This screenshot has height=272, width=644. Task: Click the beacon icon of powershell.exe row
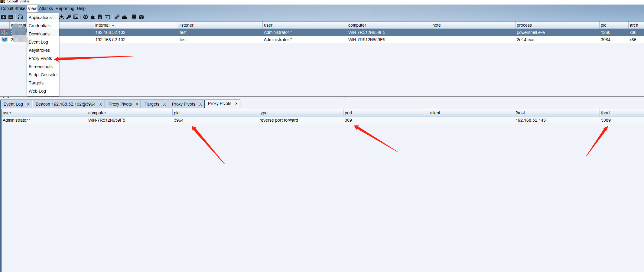[x=5, y=32]
